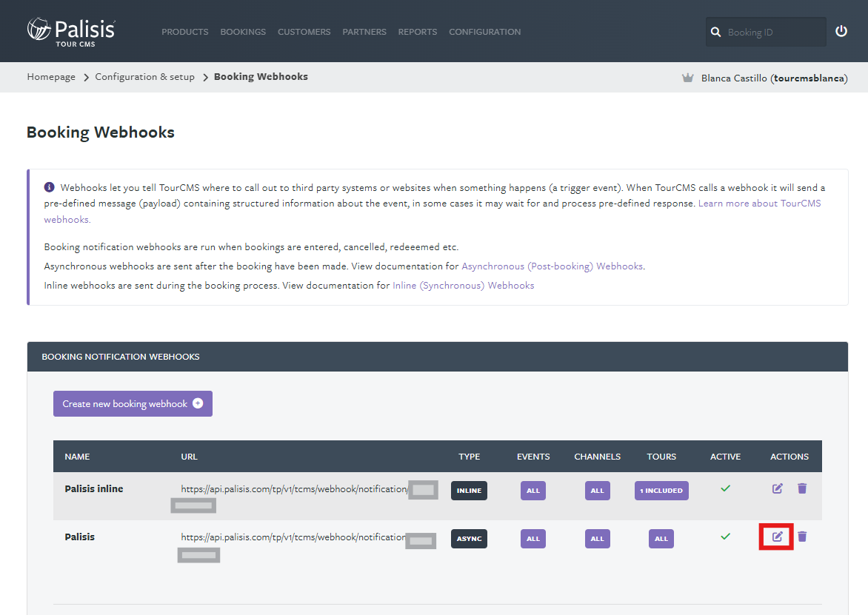868x615 pixels.
Task: Click the active checkmark for Palisis async row
Action: (x=725, y=537)
